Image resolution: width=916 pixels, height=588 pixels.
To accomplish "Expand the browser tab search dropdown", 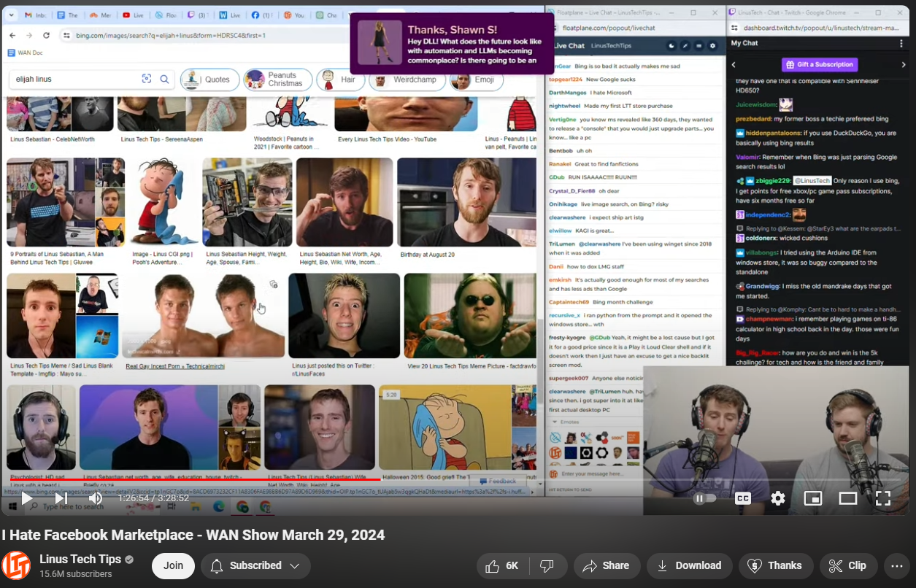I will tap(11, 15).
